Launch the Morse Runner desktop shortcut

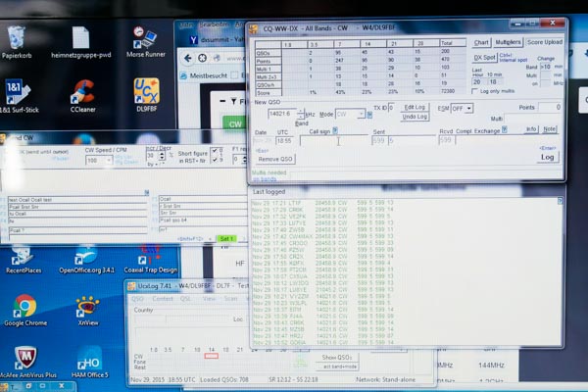click(146, 39)
